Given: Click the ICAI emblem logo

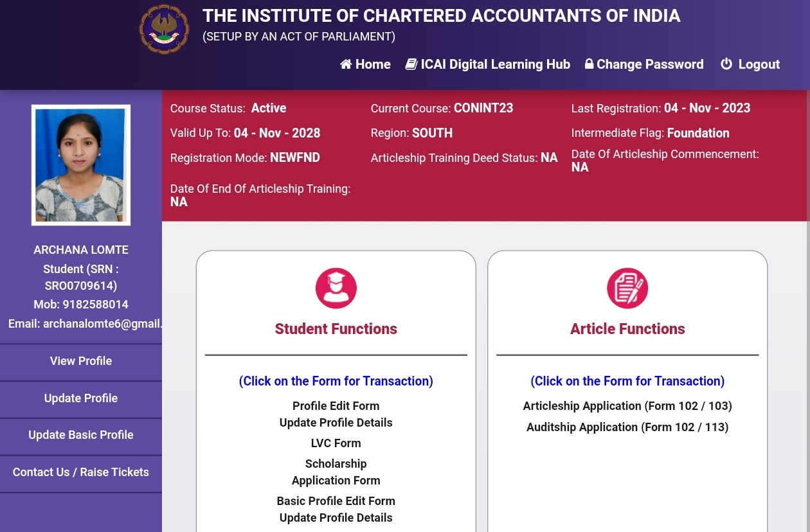Looking at the screenshot, I should [165, 29].
